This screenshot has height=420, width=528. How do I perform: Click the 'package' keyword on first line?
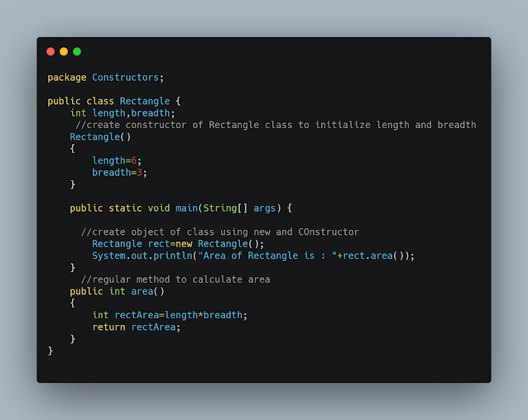(x=67, y=78)
